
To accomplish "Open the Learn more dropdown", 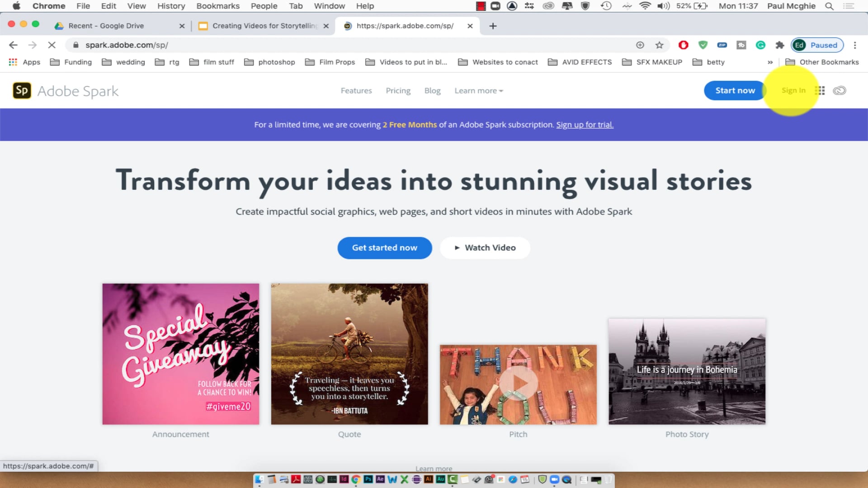I will 478,90.
